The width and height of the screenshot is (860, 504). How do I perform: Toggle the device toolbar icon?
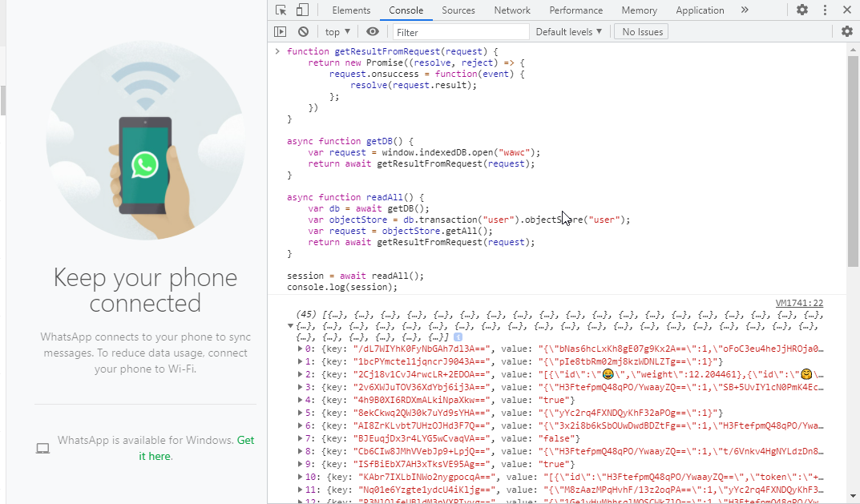click(302, 10)
